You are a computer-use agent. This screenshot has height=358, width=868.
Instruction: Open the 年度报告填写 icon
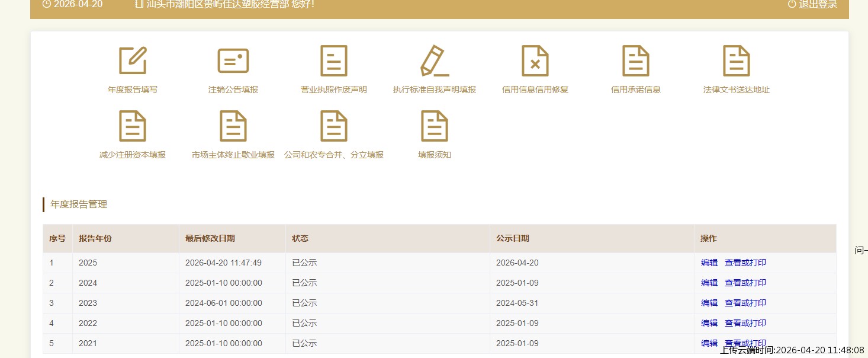tap(133, 61)
